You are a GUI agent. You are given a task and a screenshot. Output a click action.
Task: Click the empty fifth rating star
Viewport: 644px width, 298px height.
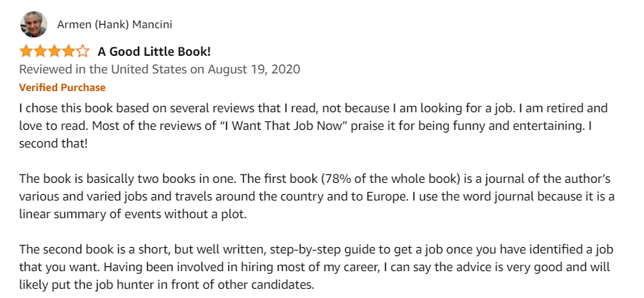(x=83, y=52)
